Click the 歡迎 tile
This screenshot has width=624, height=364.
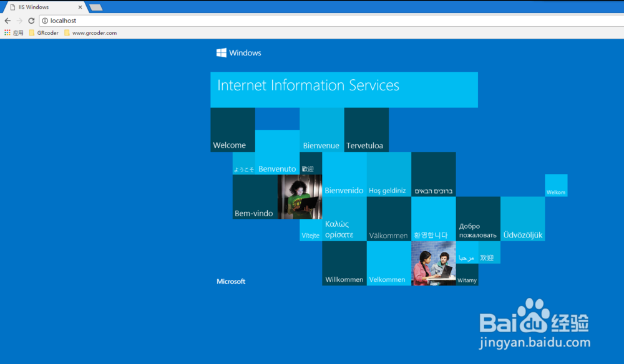click(x=311, y=163)
